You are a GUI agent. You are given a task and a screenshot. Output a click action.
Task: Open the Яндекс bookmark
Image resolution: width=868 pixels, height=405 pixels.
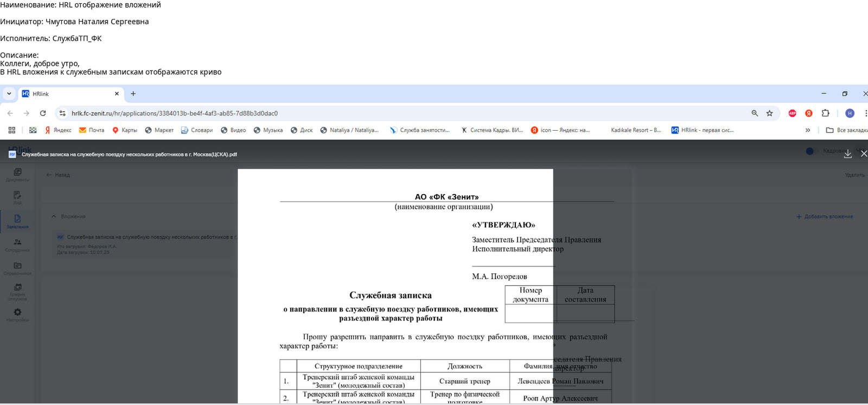click(x=58, y=130)
